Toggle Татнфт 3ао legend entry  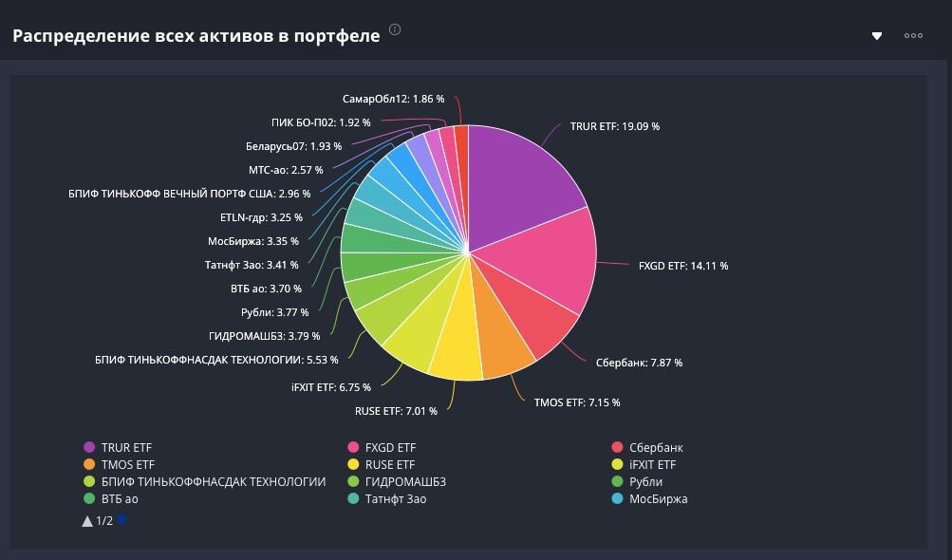[386, 498]
